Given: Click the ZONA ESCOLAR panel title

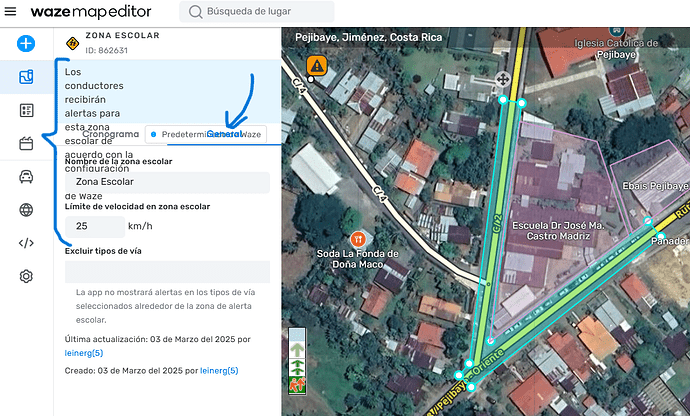Looking at the screenshot, I should click(x=122, y=35).
